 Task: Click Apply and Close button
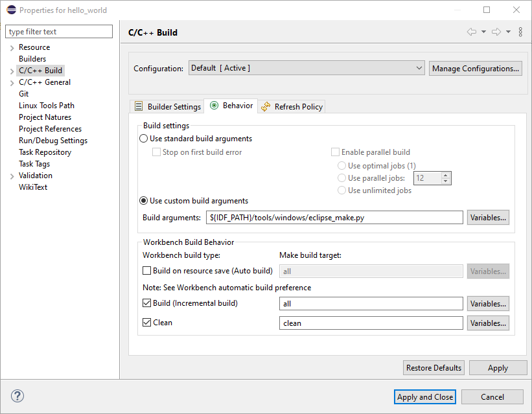pyautogui.click(x=425, y=397)
